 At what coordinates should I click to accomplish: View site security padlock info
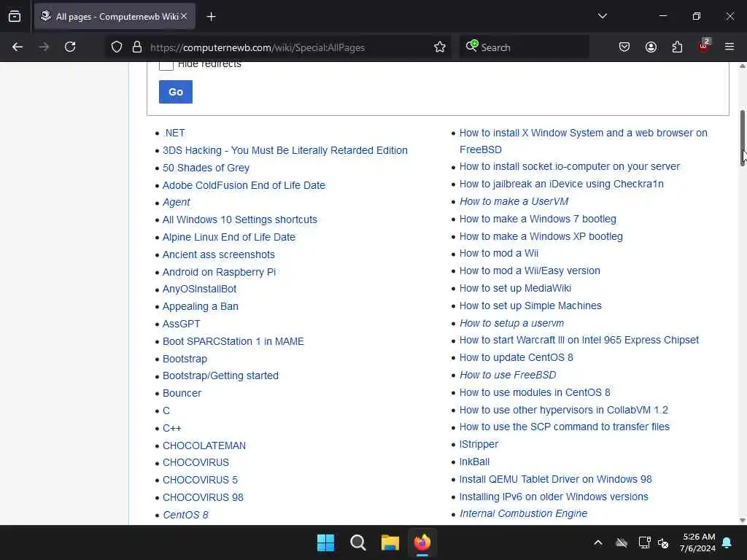(x=137, y=47)
